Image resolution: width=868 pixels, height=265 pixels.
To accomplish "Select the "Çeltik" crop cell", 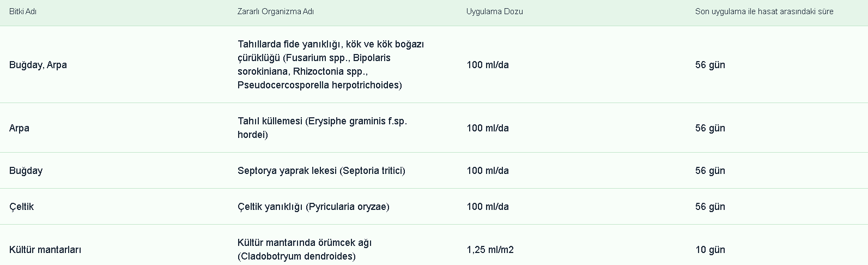I will point(22,207).
